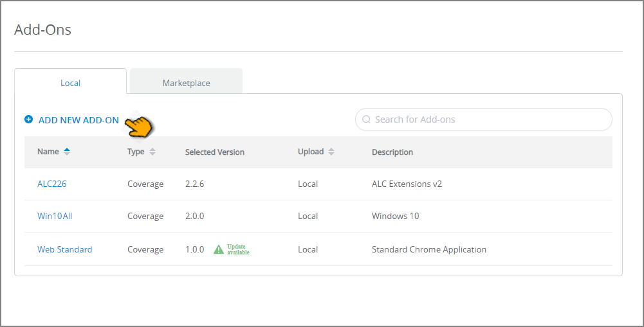Click the Type column header
The height and width of the screenshot is (327, 644).
click(136, 152)
